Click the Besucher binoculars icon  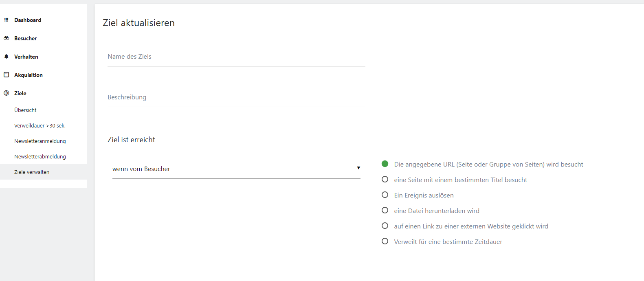(x=6, y=38)
